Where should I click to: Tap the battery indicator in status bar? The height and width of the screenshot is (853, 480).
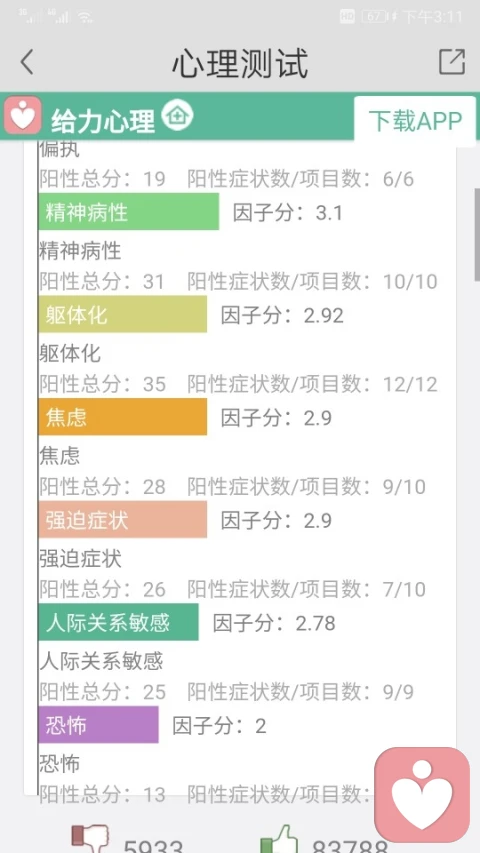click(374, 17)
